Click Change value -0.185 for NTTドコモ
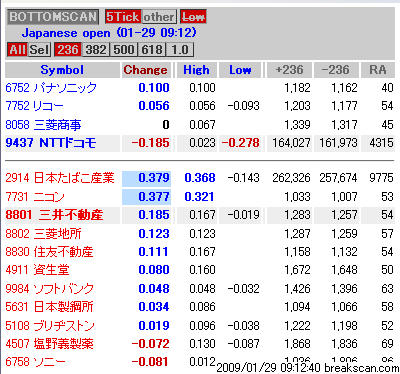Viewport: 400px width, 374px height. tap(150, 143)
